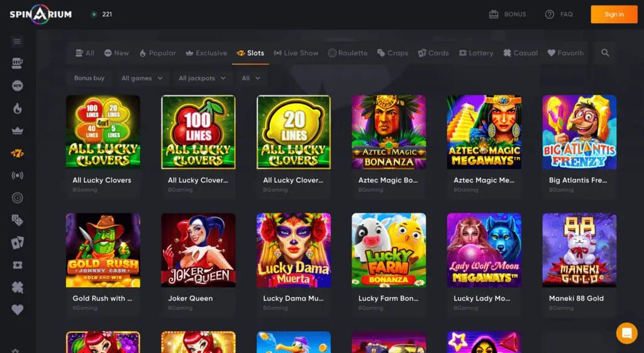Select the Casual clover sidebar icon
The image size is (644, 353).
click(17, 288)
